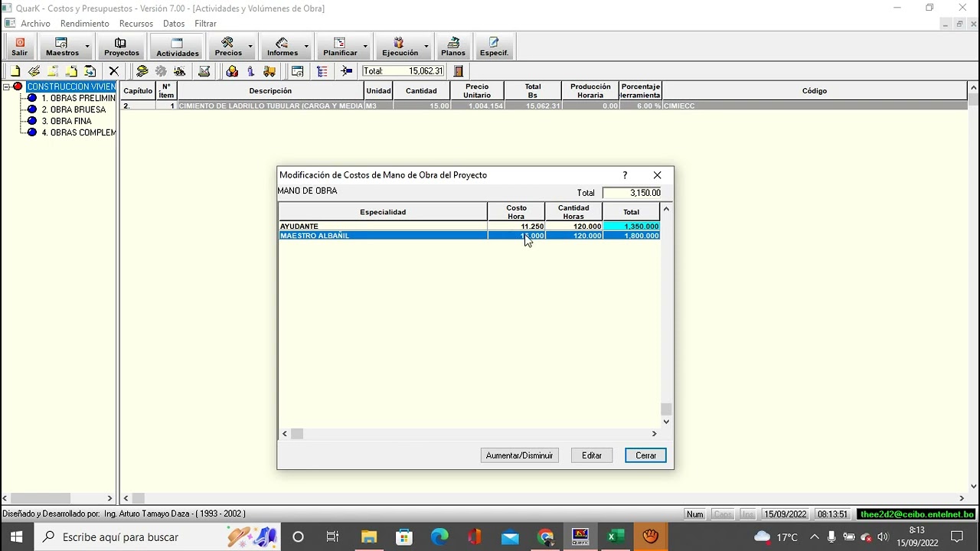Screen dimensions: 980x551
Task: Click the yellow truck icon
Action: click(x=269, y=71)
